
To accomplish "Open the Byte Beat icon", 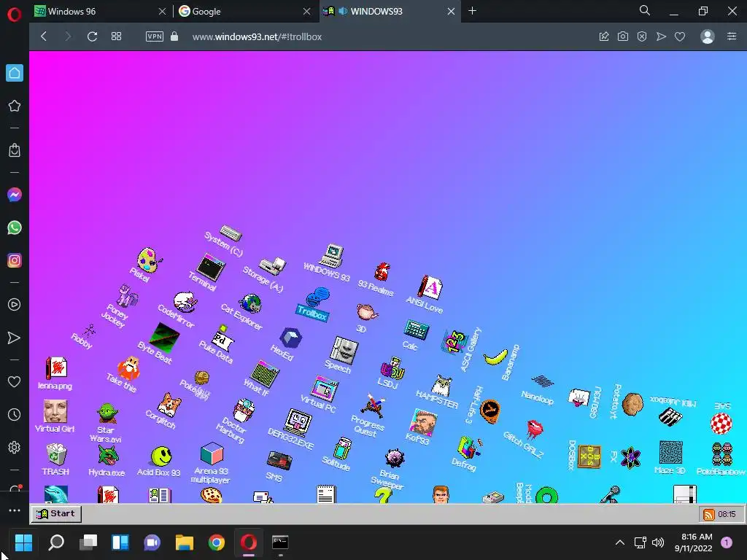I will pos(164,337).
